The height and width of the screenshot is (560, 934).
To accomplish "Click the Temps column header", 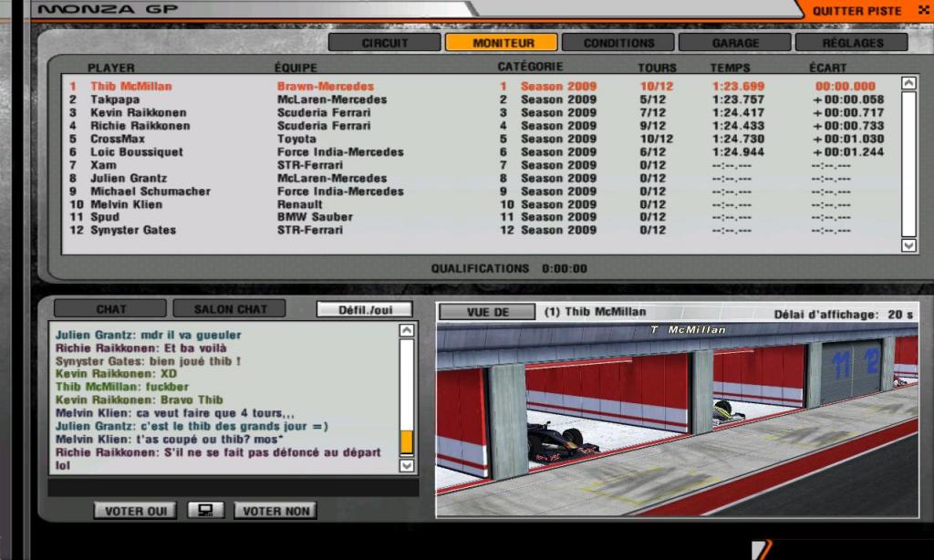I will click(730, 67).
